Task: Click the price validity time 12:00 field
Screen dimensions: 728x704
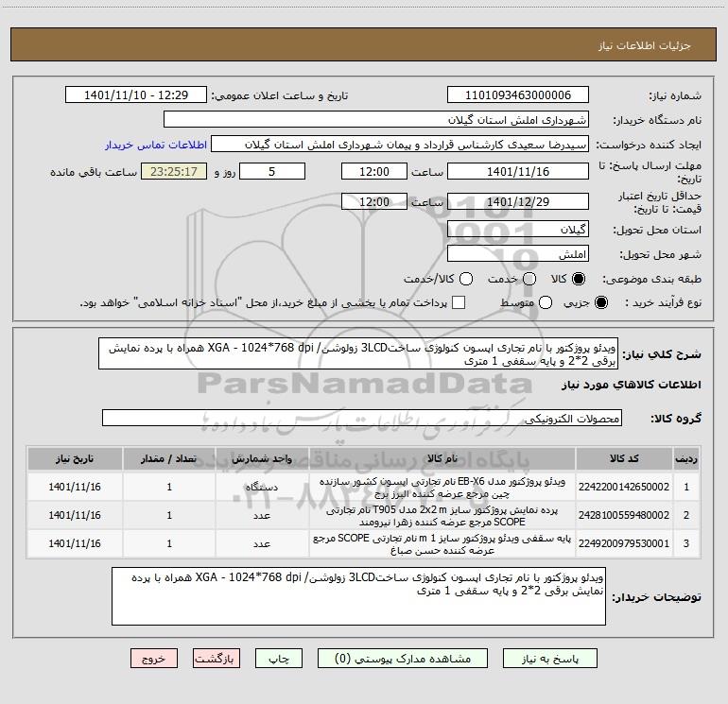Action: [x=374, y=201]
